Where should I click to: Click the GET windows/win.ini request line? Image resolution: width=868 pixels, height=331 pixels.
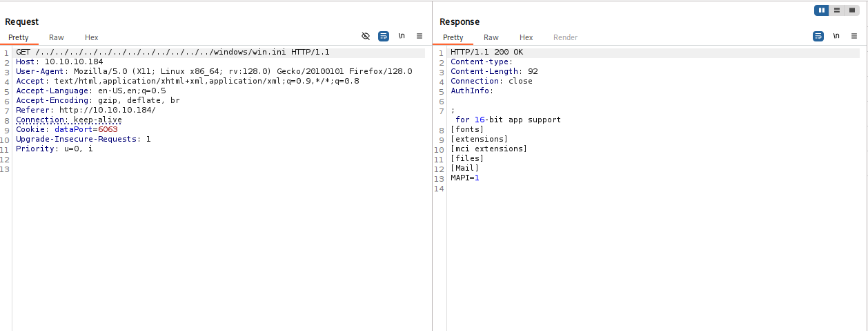(172, 53)
